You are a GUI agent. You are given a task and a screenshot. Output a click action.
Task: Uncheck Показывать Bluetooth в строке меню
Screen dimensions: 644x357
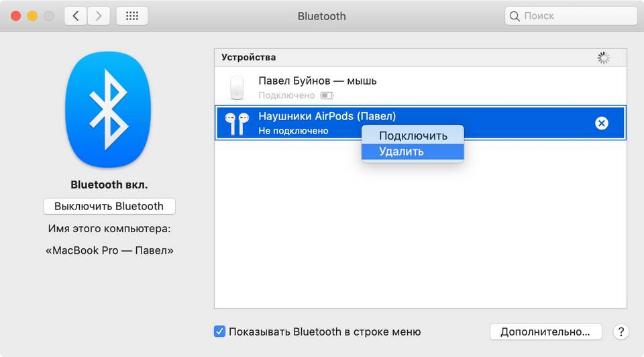(219, 331)
